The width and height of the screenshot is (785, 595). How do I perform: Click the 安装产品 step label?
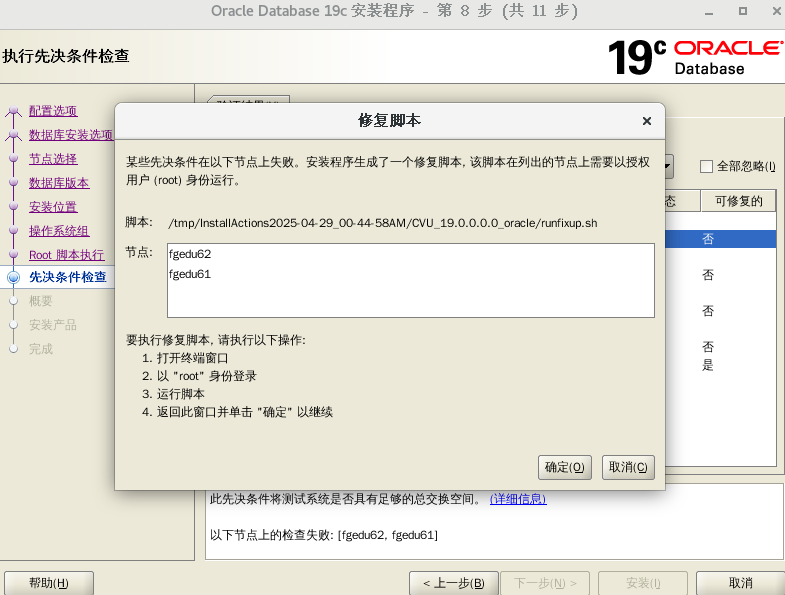53,325
